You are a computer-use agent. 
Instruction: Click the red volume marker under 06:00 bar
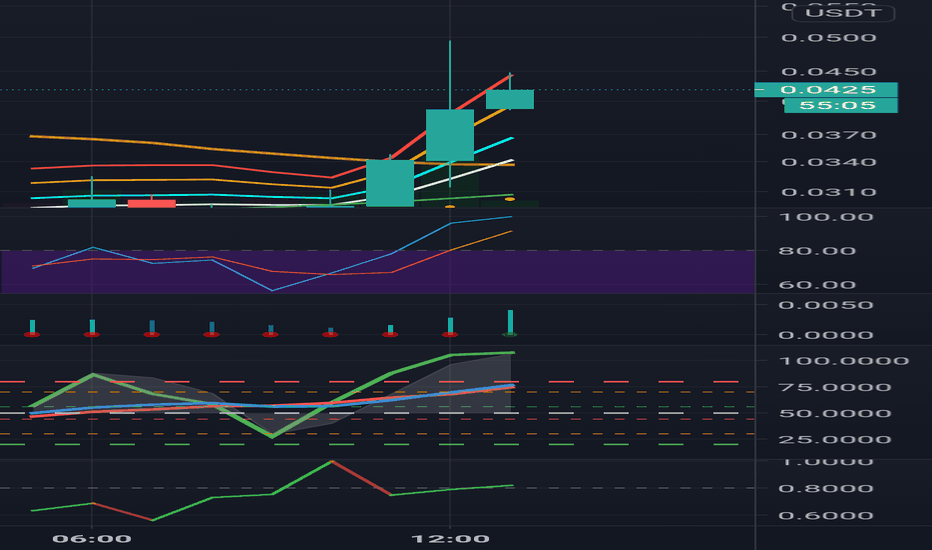(x=92, y=335)
